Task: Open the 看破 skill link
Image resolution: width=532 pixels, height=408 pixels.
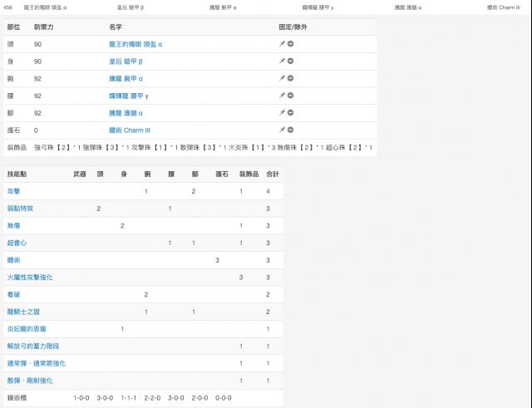Action: pyautogui.click(x=13, y=294)
